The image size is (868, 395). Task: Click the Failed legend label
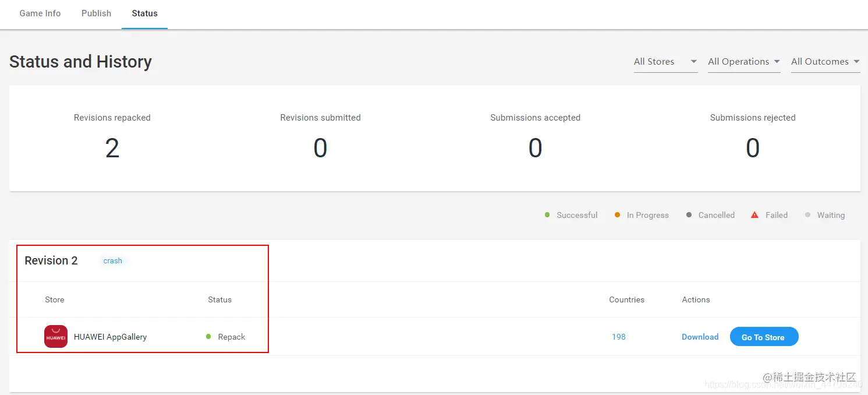[776, 215]
